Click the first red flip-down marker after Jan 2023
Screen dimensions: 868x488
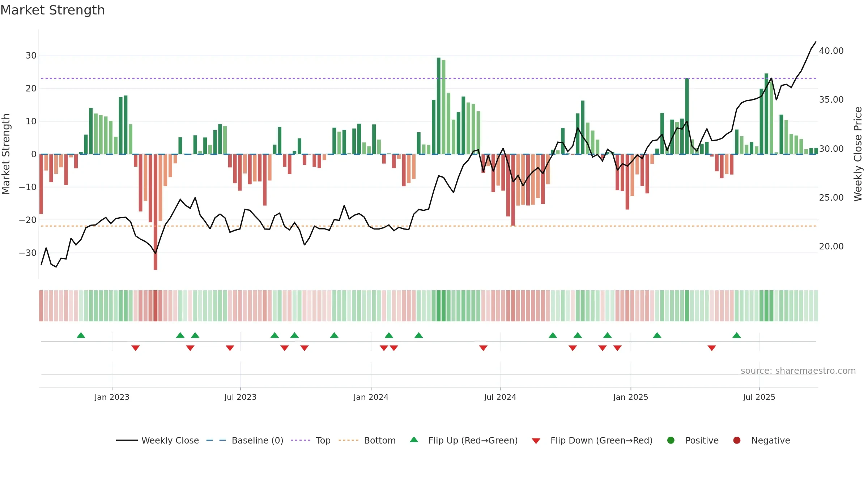(136, 348)
